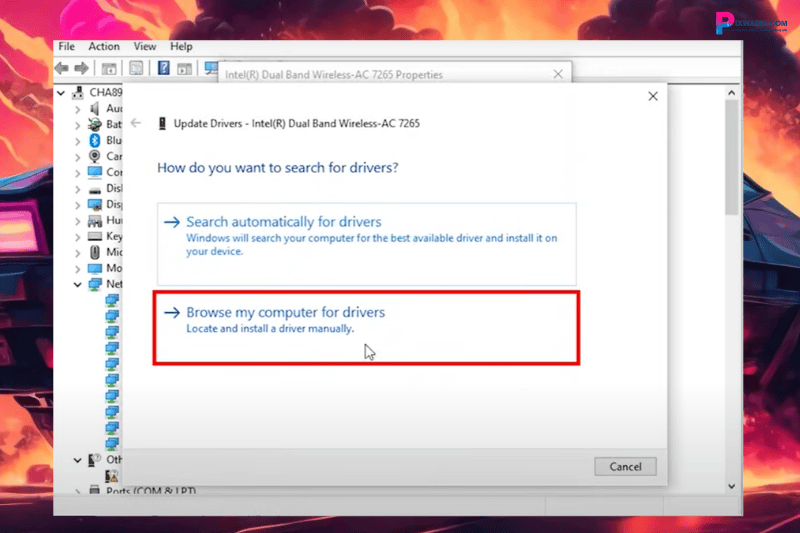This screenshot has height=533, width=800.
Task: Click the toolbar Forward arrow icon
Action: (81, 69)
